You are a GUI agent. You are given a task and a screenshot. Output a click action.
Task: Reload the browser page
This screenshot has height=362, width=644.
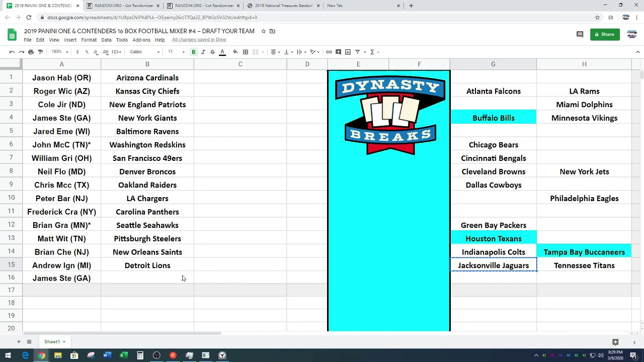(x=29, y=17)
